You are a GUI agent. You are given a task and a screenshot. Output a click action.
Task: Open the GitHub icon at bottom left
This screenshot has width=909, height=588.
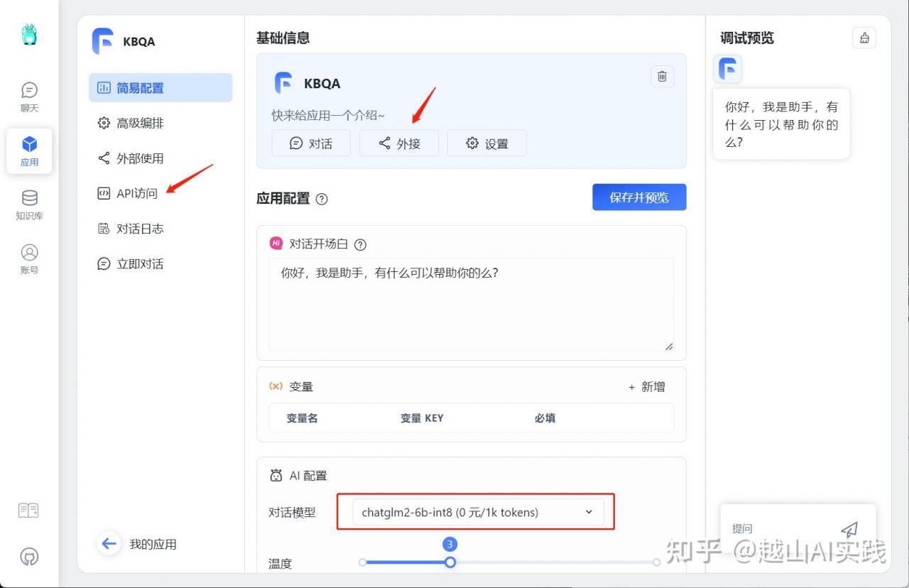[29, 556]
